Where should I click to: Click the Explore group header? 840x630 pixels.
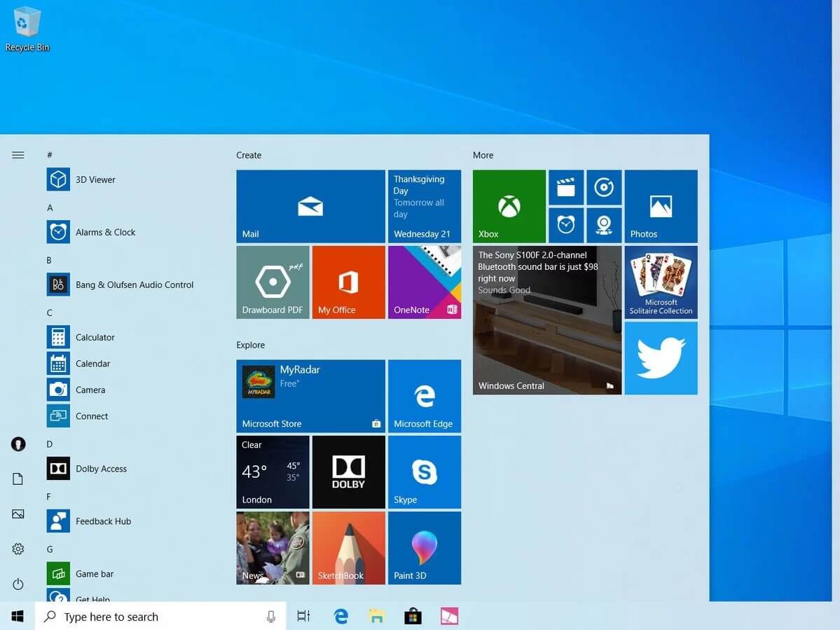click(x=251, y=345)
